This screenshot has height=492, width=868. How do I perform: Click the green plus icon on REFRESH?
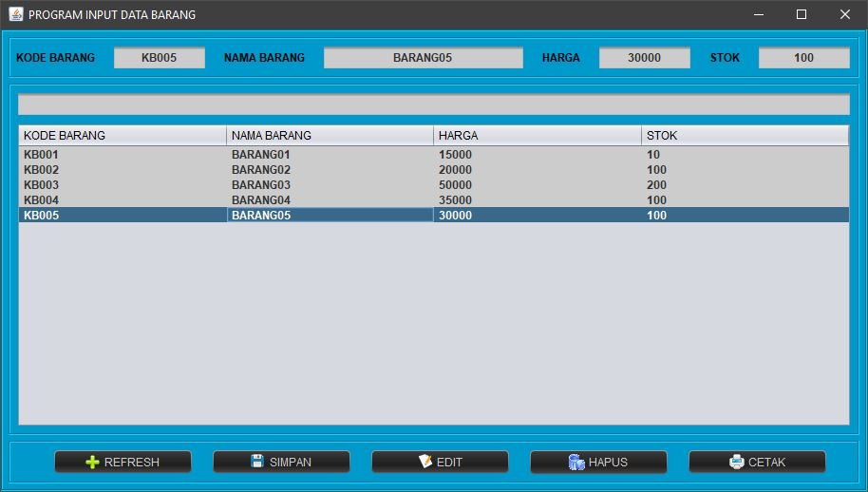(92, 463)
